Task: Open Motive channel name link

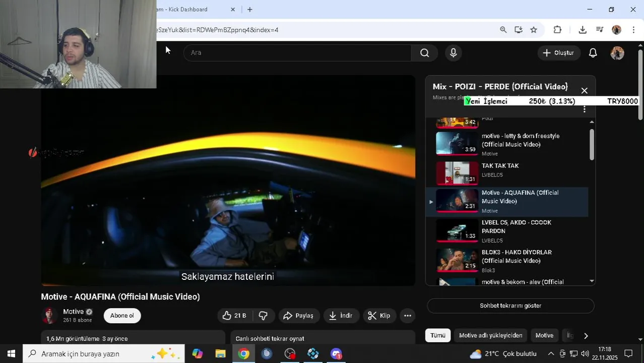Action: tap(73, 312)
